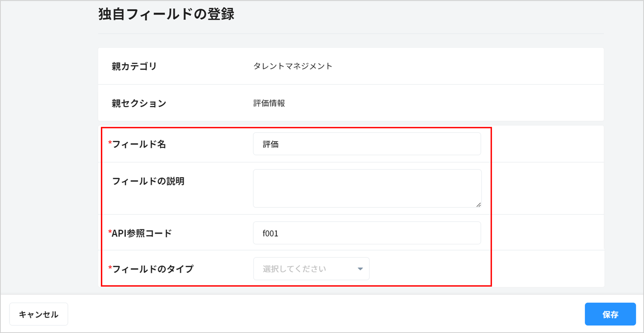Click the red asterisk beside フィールド名
This screenshot has height=333, width=644.
(110, 143)
